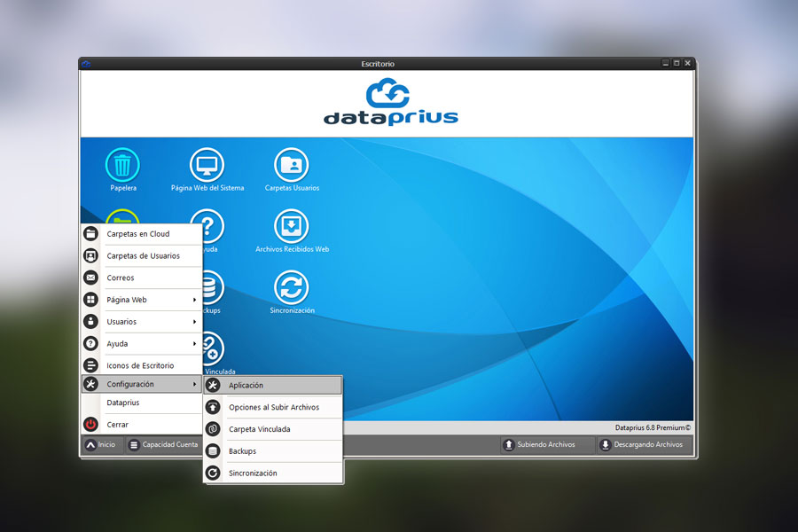
Task: Expand the Configuración submenu arrow
Action: (194, 384)
